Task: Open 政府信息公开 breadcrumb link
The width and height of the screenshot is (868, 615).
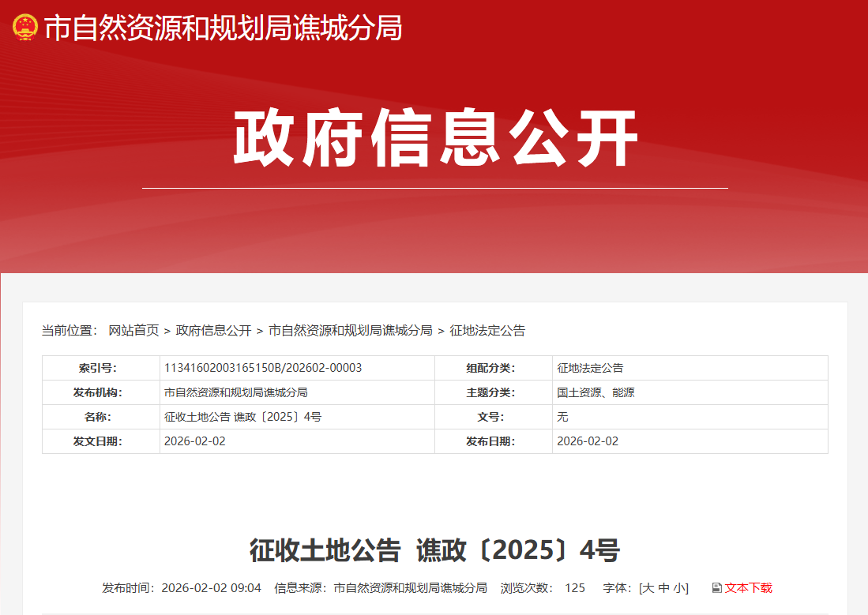Action: pyautogui.click(x=213, y=331)
